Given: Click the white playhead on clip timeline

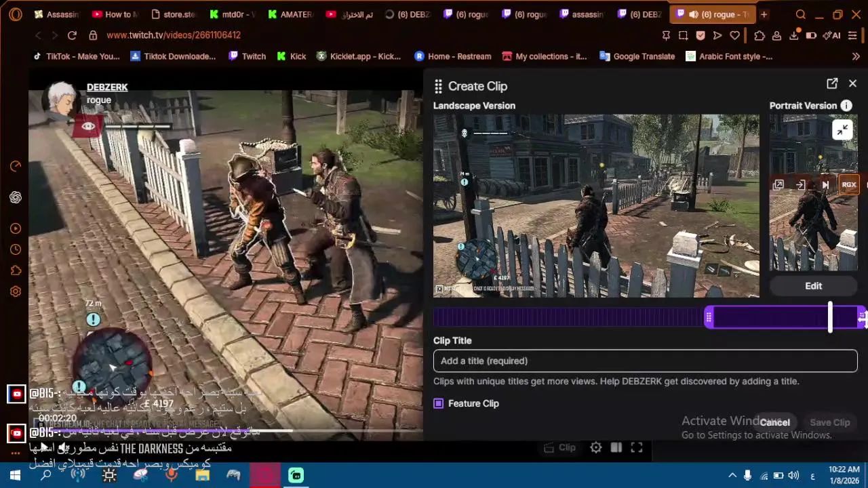Looking at the screenshot, I should click(830, 317).
